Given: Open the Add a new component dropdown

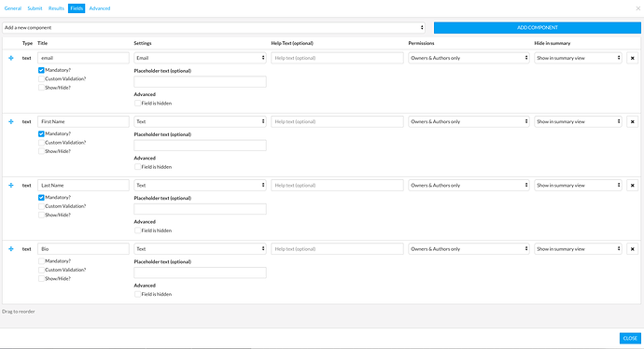Looking at the screenshot, I should [214, 27].
